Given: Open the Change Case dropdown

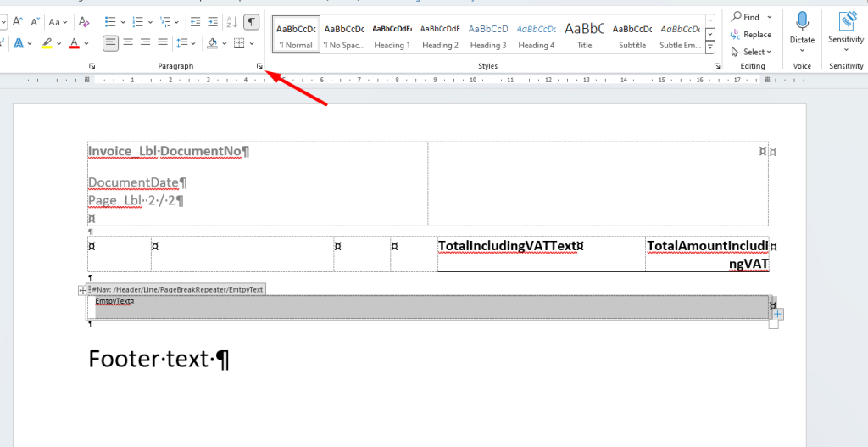Looking at the screenshot, I should (x=58, y=22).
